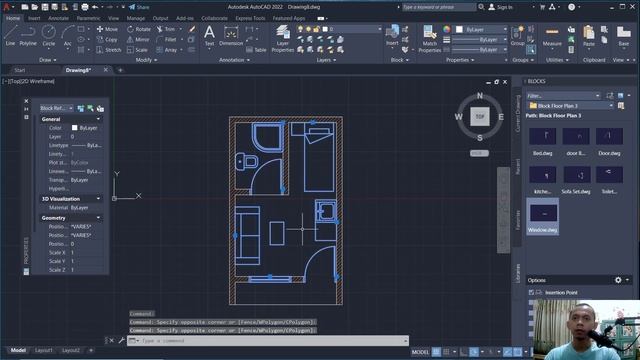
Task: Select the Line draw tool
Action: click(x=10, y=35)
